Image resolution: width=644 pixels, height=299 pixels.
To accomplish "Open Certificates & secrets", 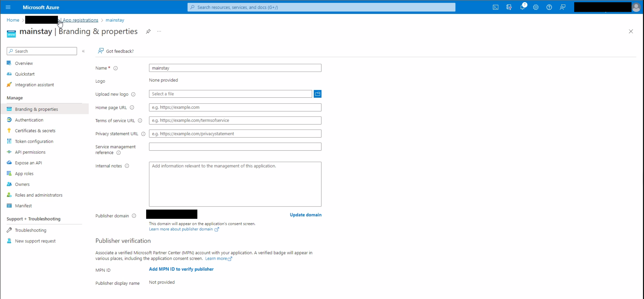I will tap(35, 131).
